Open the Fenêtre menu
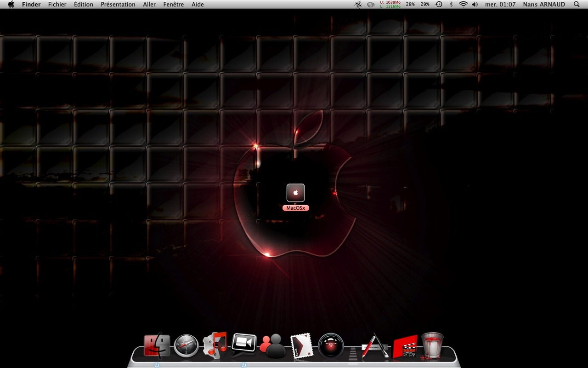588x368 pixels. [174, 4]
